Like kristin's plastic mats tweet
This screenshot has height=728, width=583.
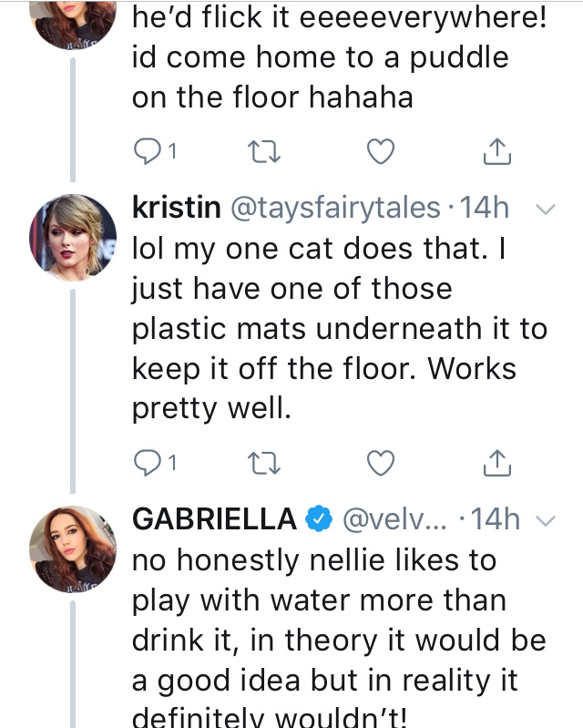click(380, 463)
